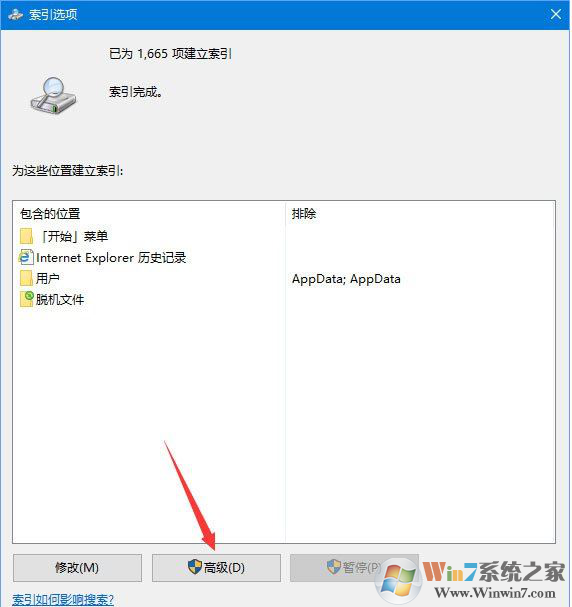The image size is (572, 607).
Task: Click the shield icon on 暂停 button
Action: click(333, 567)
